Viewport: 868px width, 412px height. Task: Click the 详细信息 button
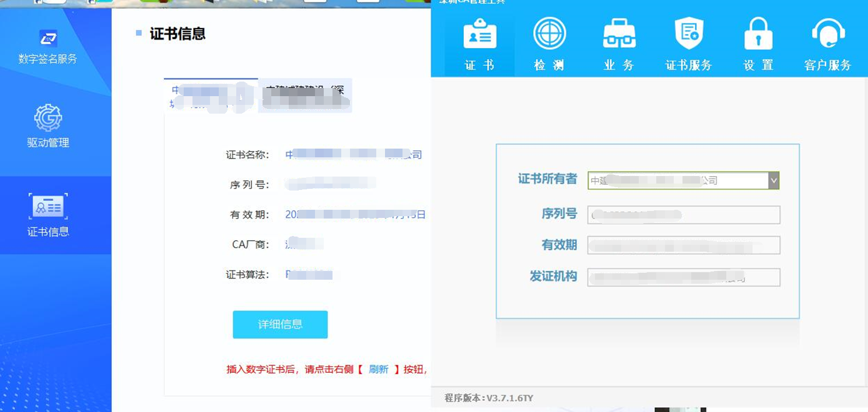pyautogui.click(x=280, y=325)
